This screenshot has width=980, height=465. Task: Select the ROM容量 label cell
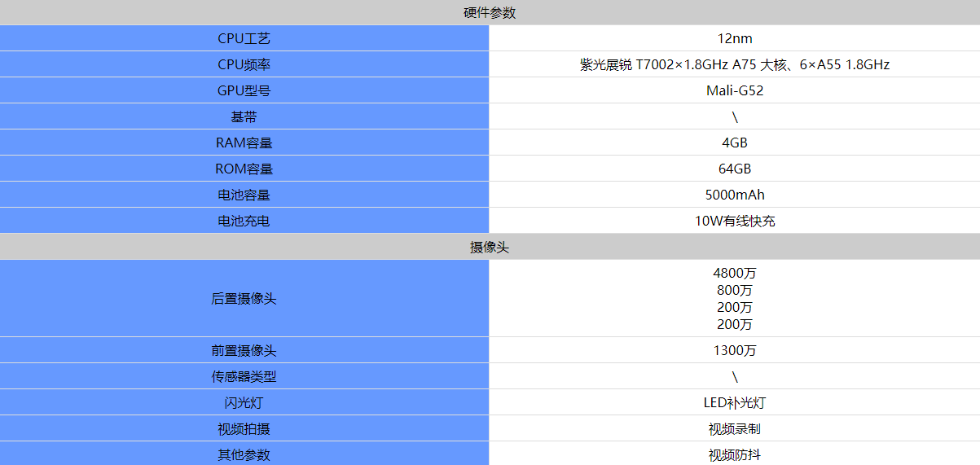(x=244, y=169)
